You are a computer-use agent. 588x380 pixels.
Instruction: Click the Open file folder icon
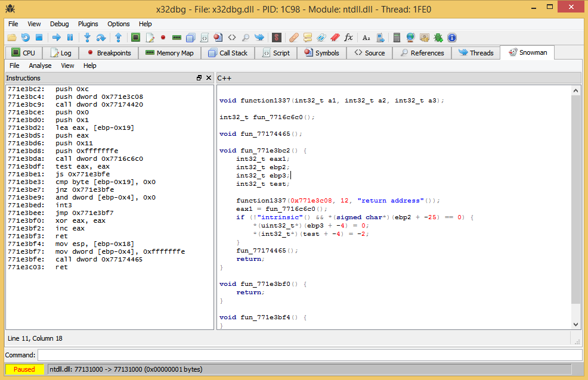tap(12, 38)
